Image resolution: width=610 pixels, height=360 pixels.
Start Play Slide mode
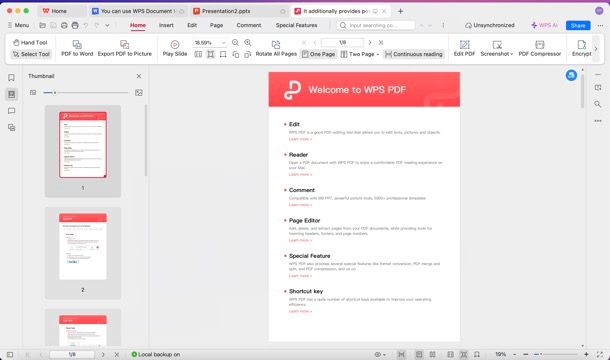(x=175, y=48)
